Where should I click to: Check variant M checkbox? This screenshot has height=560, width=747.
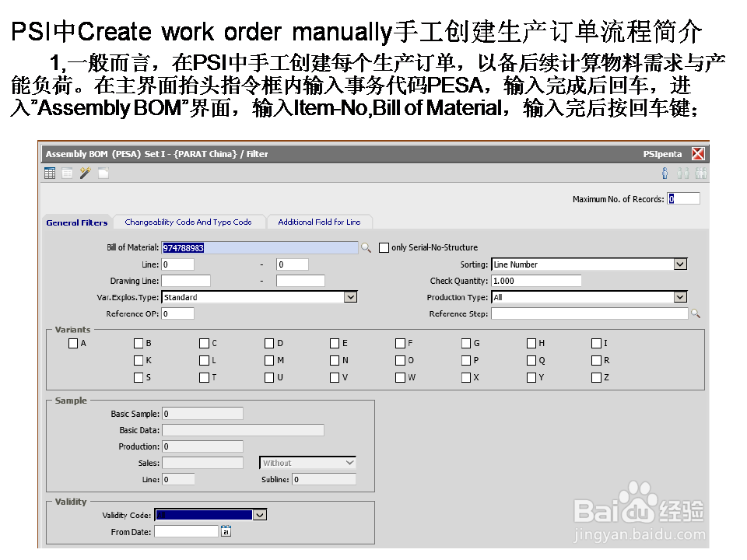click(269, 360)
